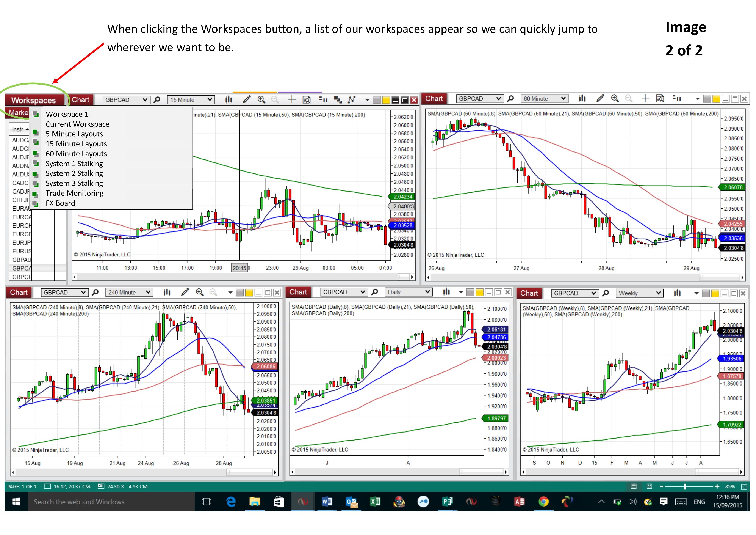Select Trade Monitoring workspace from list
Viewport: 756px width, 535px height.
click(x=74, y=193)
